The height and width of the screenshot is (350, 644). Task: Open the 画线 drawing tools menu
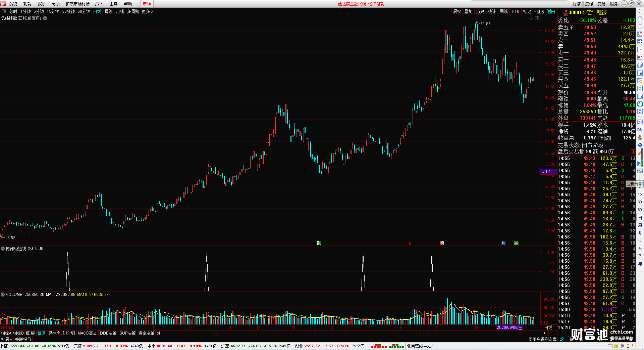tap(503, 11)
